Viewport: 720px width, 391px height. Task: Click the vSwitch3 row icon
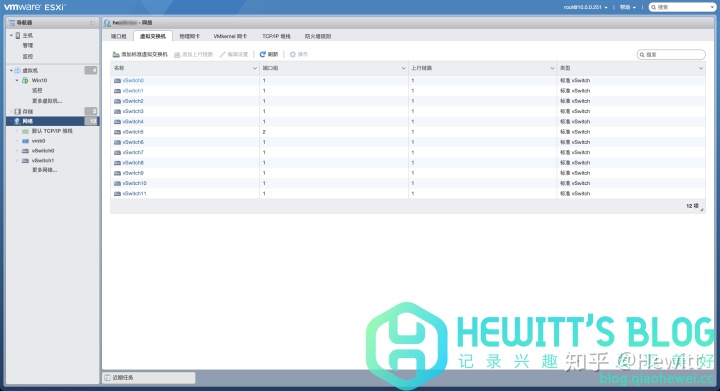118,112
